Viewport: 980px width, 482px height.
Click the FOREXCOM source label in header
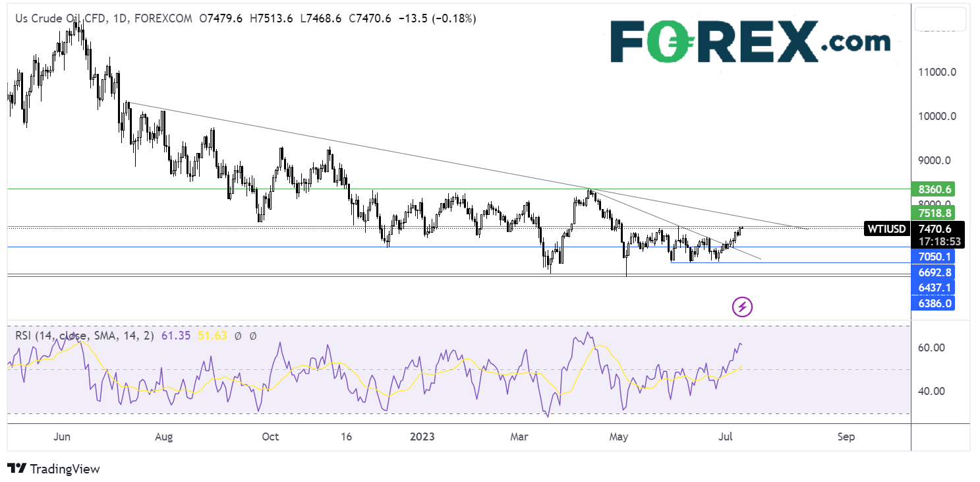point(163,19)
